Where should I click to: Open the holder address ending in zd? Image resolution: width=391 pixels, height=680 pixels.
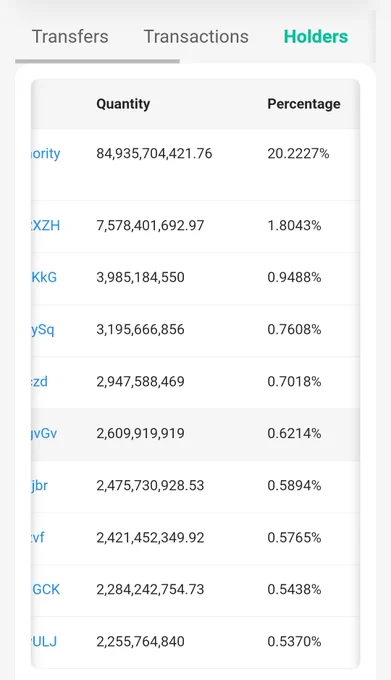click(x=39, y=382)
